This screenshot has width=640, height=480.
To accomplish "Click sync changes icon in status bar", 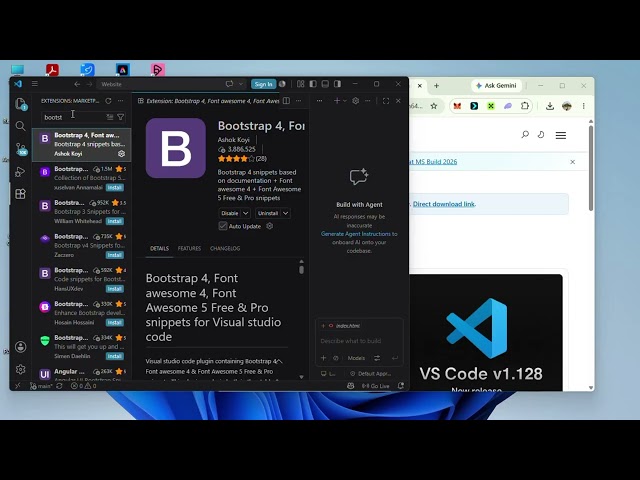I will 59,386.
